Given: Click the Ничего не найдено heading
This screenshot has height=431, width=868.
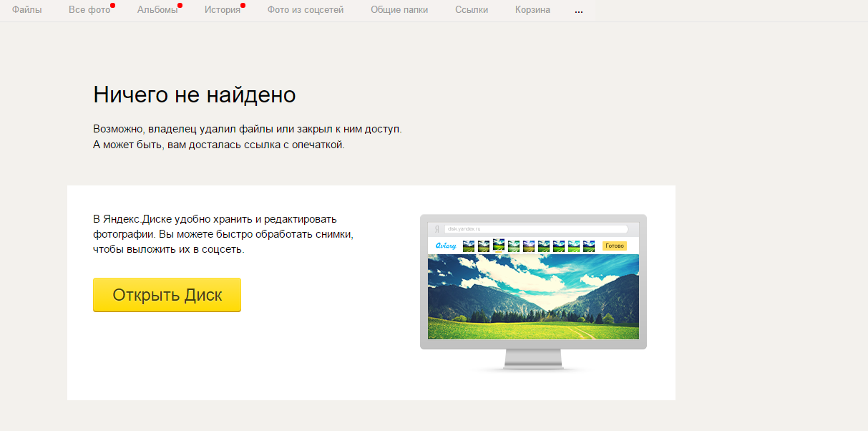Looking at the screenshot, I should 195,95.
